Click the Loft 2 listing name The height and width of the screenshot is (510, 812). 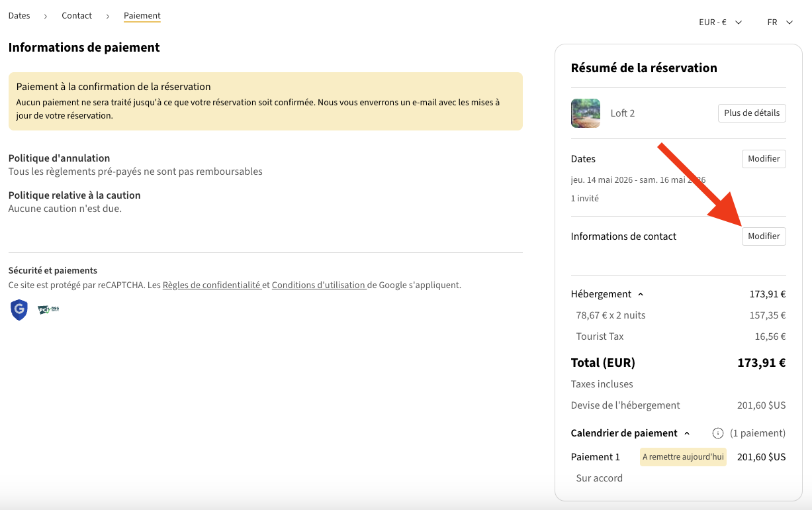pos(622,113)
